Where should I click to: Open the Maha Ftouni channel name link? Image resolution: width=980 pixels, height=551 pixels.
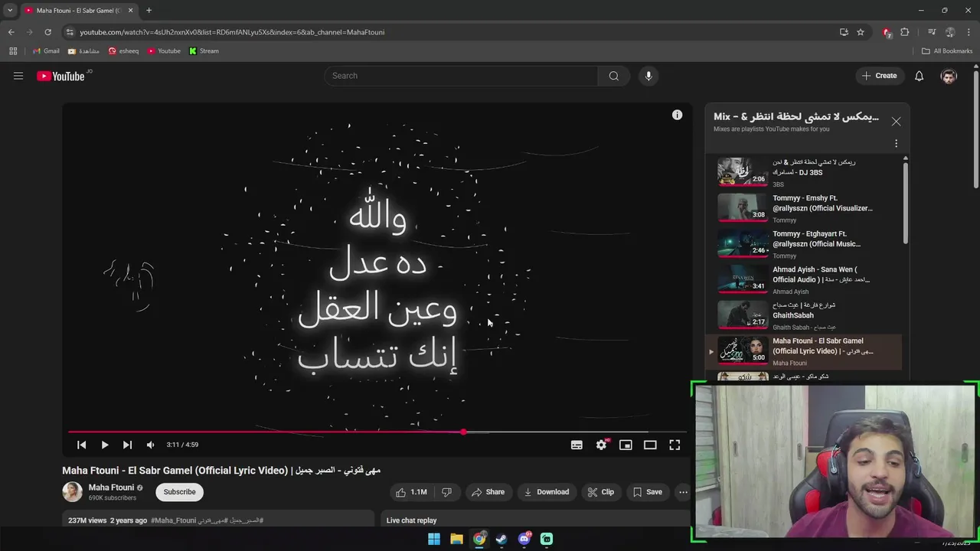[111, 487]
